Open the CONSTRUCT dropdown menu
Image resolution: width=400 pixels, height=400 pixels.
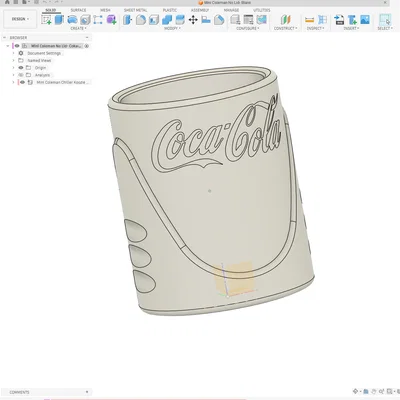coord(286,29)
